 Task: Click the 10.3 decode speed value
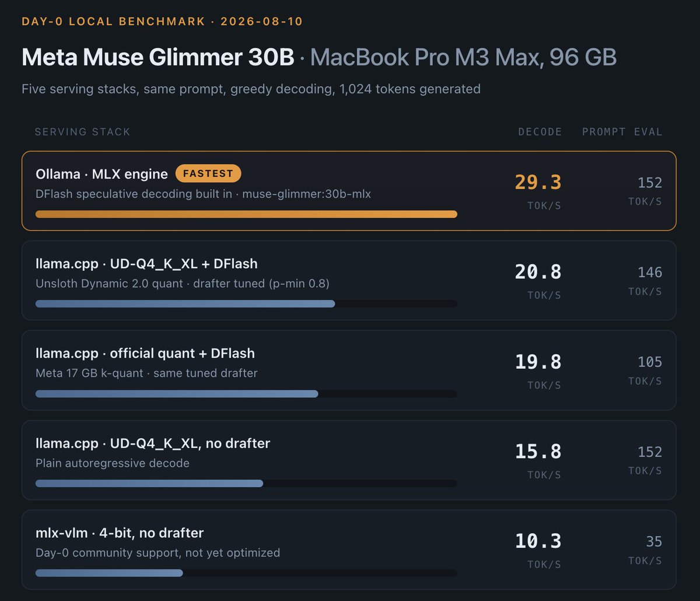[x=538, y=541]
